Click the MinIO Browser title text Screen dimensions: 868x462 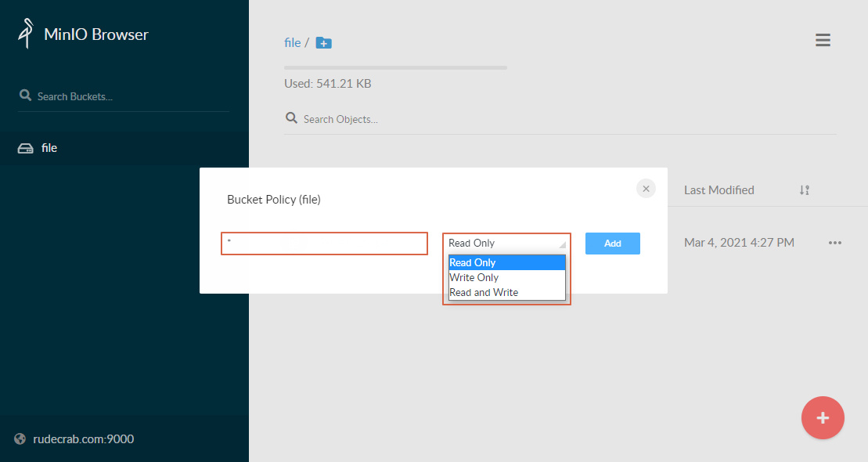(x=96, y=34)
